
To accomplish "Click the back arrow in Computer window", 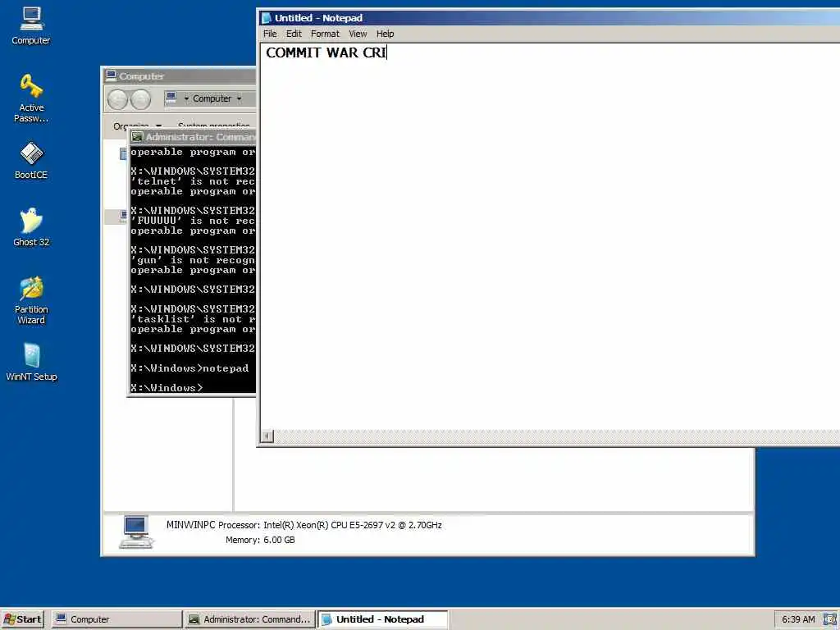I will pos(117,99).
